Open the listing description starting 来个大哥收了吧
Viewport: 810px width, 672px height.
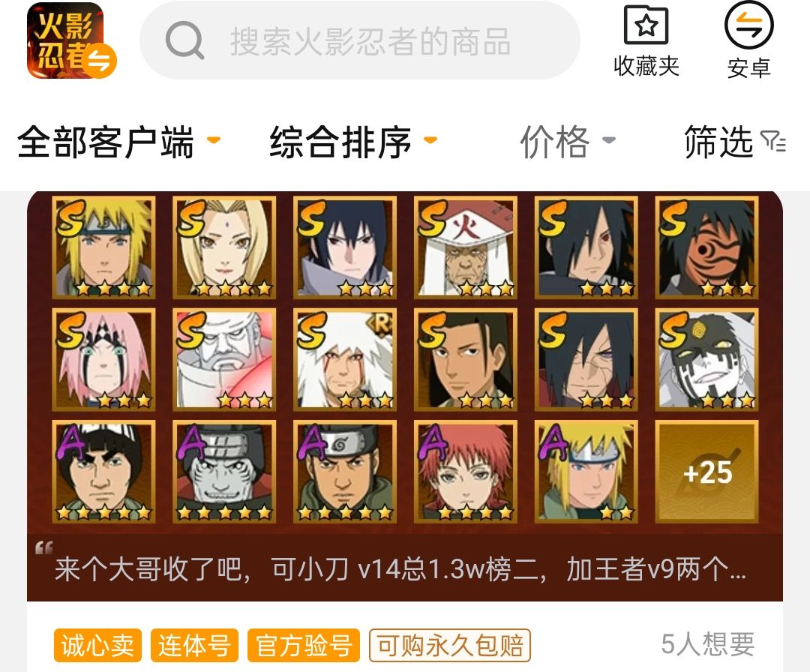[400, 569]
